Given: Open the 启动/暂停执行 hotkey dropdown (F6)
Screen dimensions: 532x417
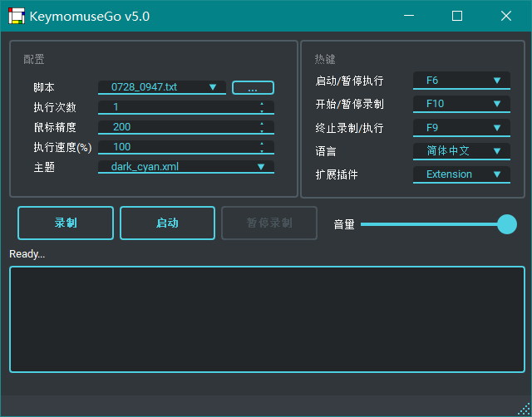Looking at the screenshot, I should (x=461, y=81).
